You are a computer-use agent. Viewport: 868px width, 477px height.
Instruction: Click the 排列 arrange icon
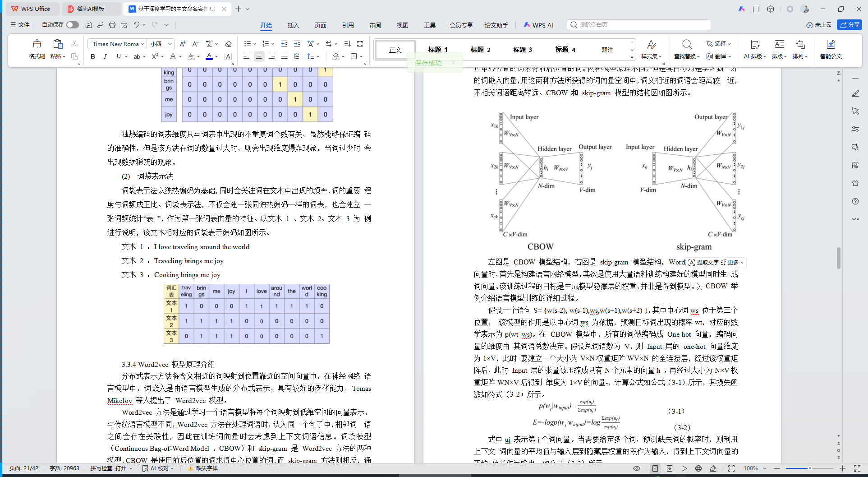(800, 44)
